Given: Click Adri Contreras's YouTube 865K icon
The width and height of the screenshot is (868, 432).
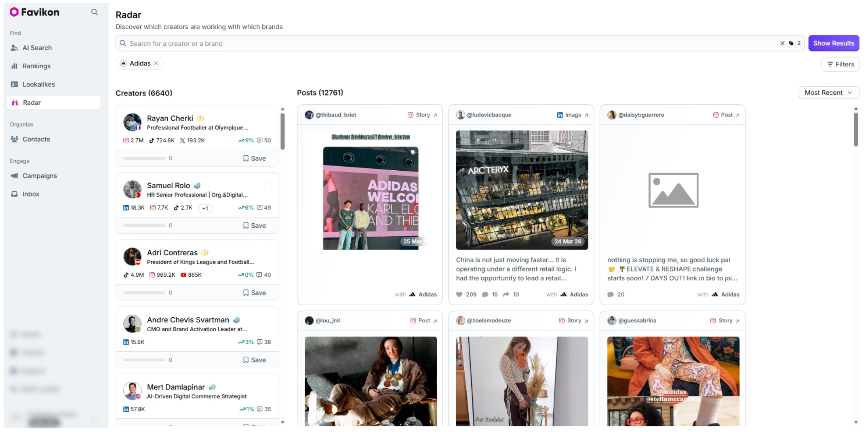Looking at the screenshot, I should click(183, 275).
